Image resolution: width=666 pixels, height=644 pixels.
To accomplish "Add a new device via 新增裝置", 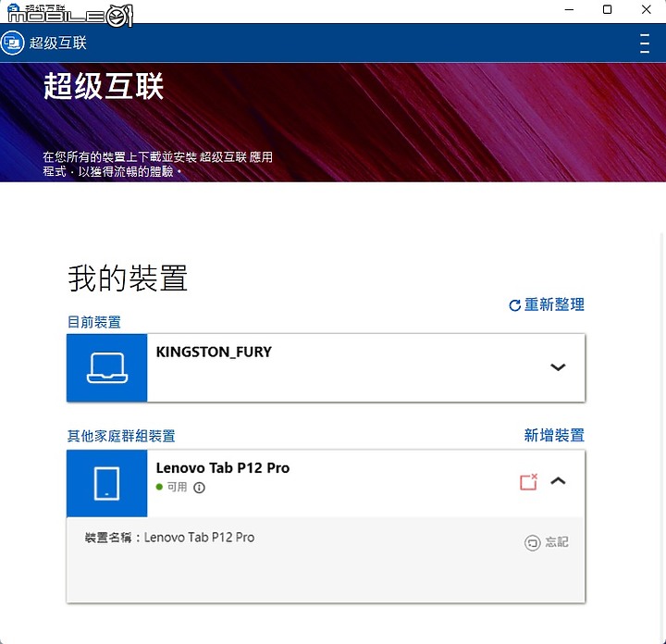I will coord(554,436).
